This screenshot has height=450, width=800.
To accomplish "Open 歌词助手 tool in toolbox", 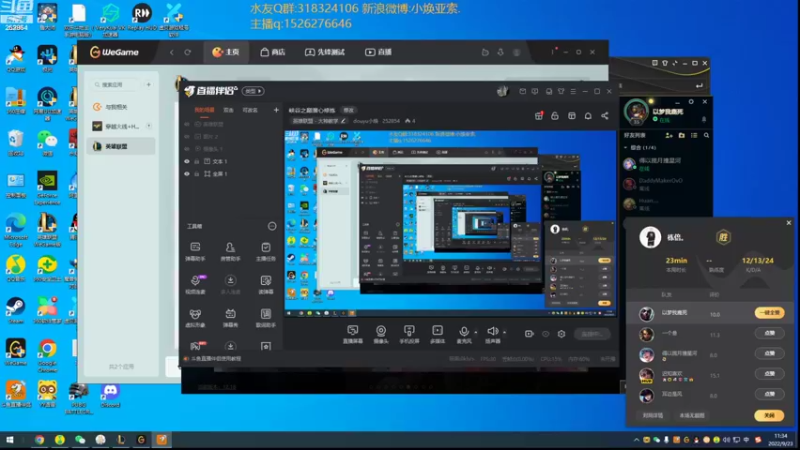I will 266,318.
